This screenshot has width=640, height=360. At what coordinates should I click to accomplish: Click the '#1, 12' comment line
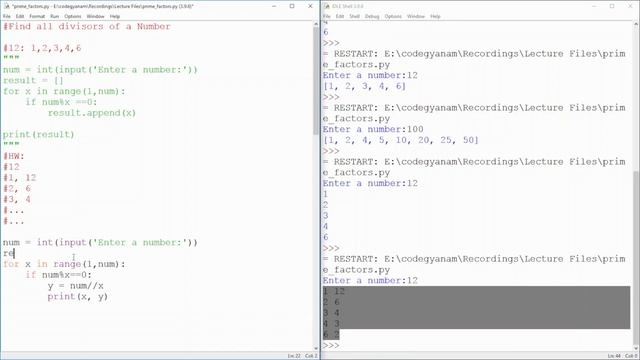coord(20,178)
